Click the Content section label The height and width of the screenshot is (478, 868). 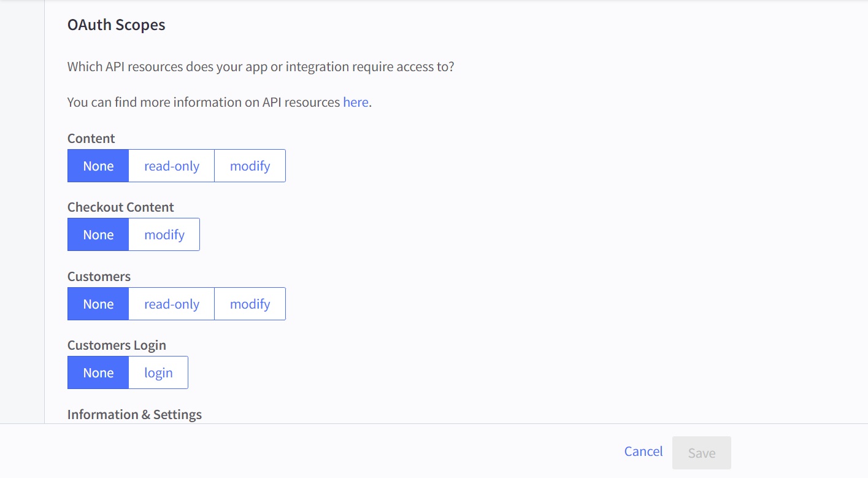click(x=91, y=139)
